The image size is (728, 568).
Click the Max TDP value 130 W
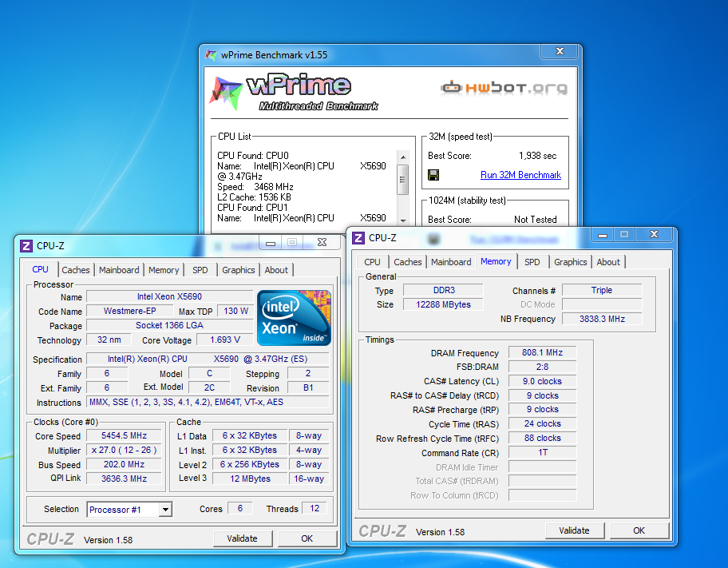pos(235,311)
